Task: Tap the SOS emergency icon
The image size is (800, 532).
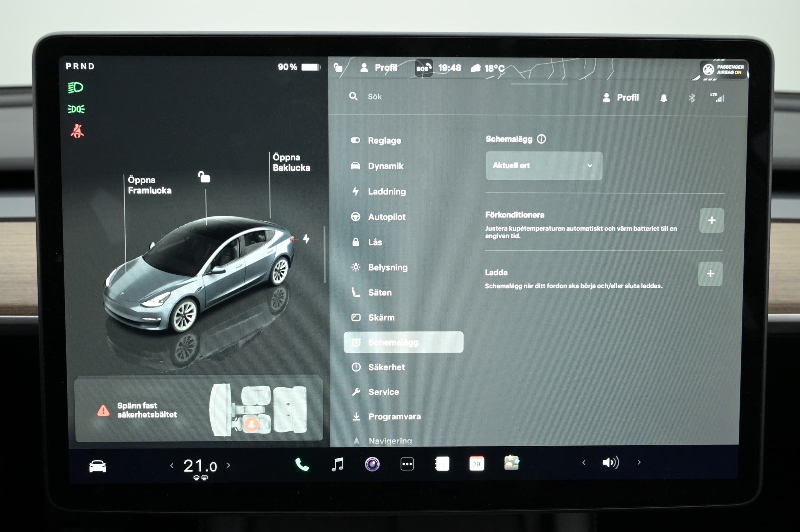Action: pyautogui.click(x=424, y=68)
